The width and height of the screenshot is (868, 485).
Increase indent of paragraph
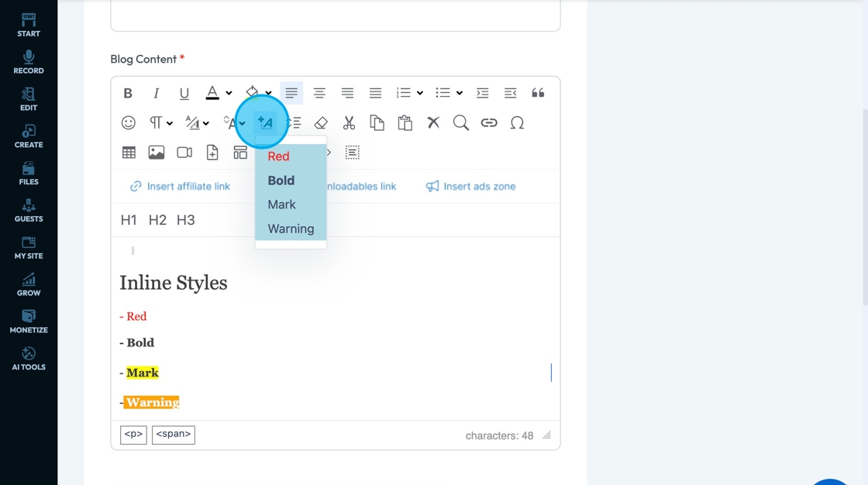[x=482, y=93]
